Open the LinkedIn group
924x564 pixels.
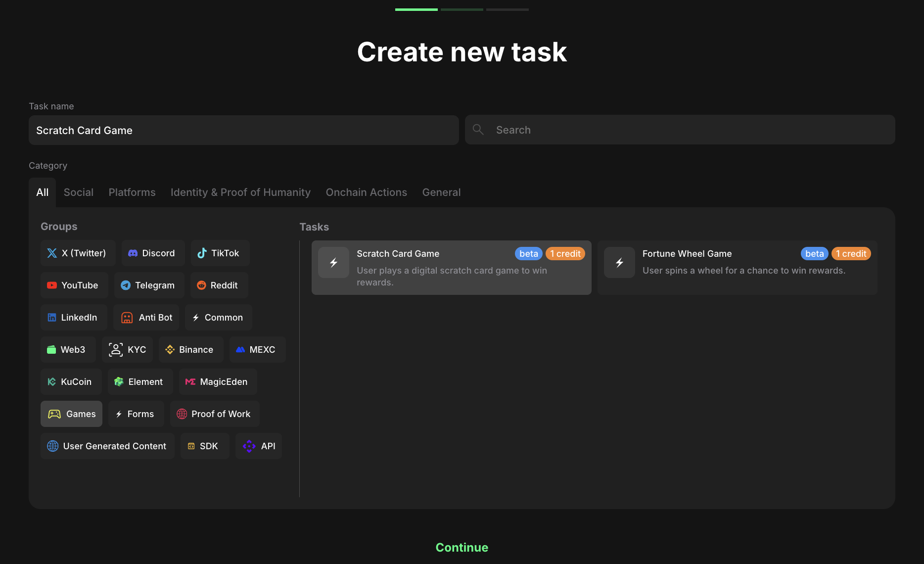coord(74,318)
